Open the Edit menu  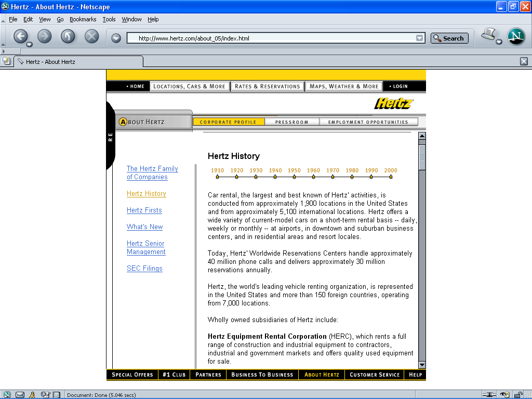tap(28, 19)
